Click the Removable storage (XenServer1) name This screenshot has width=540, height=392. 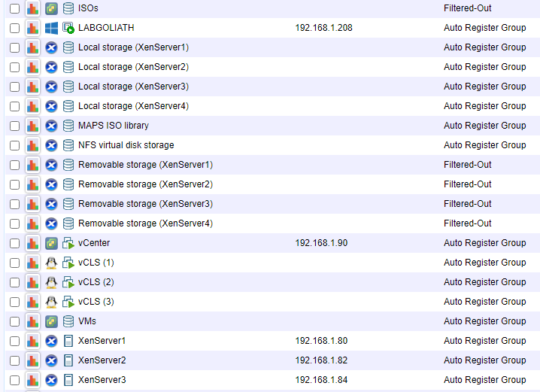point(145,165)
